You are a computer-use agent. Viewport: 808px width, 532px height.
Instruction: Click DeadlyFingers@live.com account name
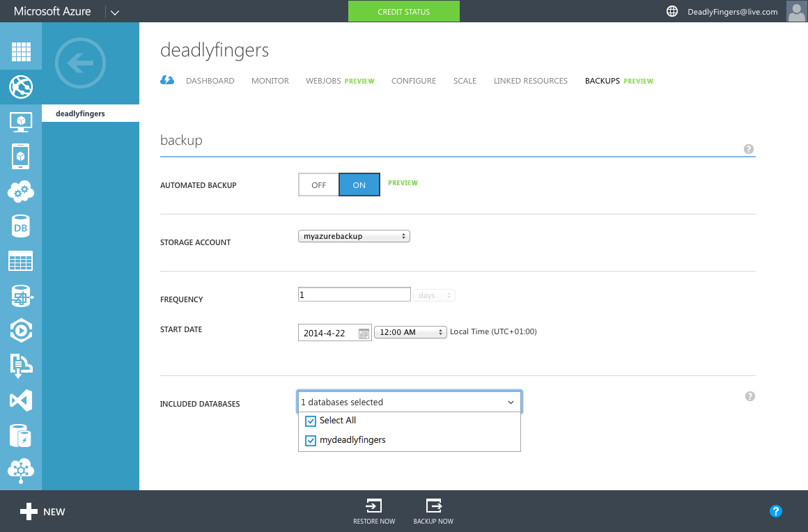pyautogui.click(x=732, y=12)
